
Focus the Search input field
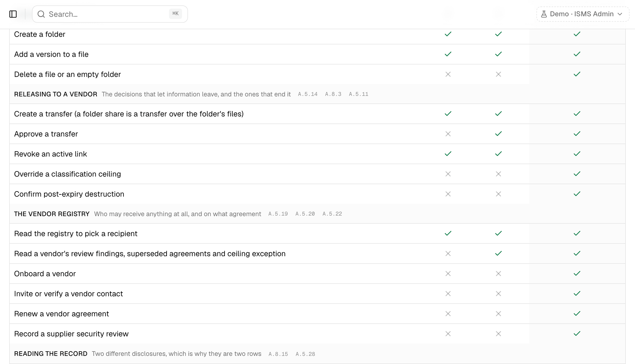pyautogui.click(x=110, y=14)
